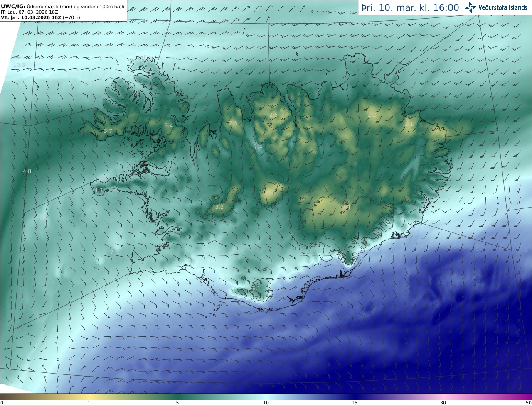
Task: Click the colour scale bar at the bottom
Action: (266, 397)
